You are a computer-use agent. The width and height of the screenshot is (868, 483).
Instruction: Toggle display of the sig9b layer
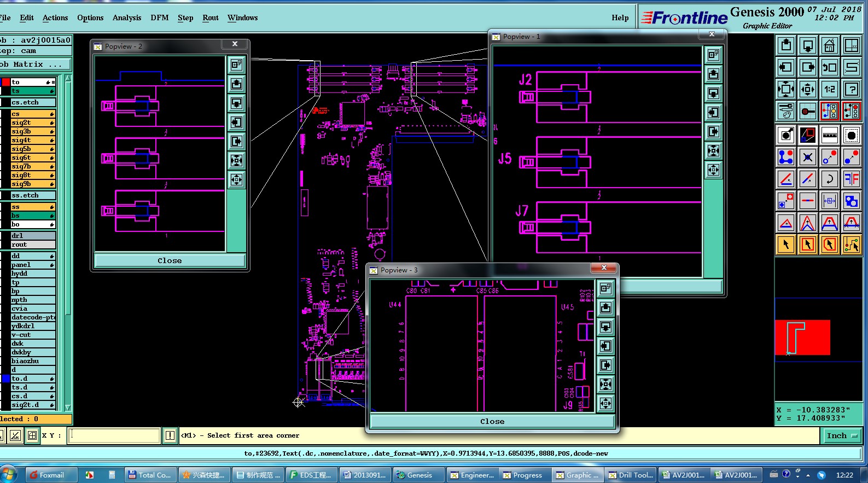[x=33, y=184]
